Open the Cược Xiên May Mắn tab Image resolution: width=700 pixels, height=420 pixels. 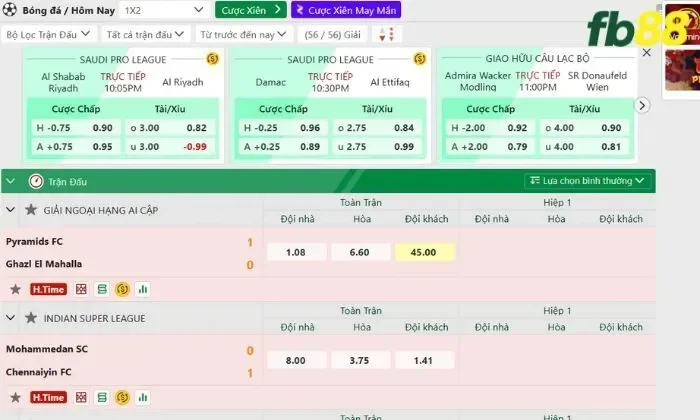(x=342, y=10)
